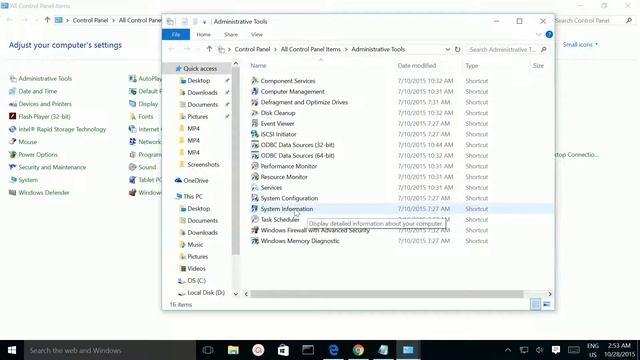
Task: Click All Control Panel Items breadcrumb in Explorer
Action: [310, 49]
